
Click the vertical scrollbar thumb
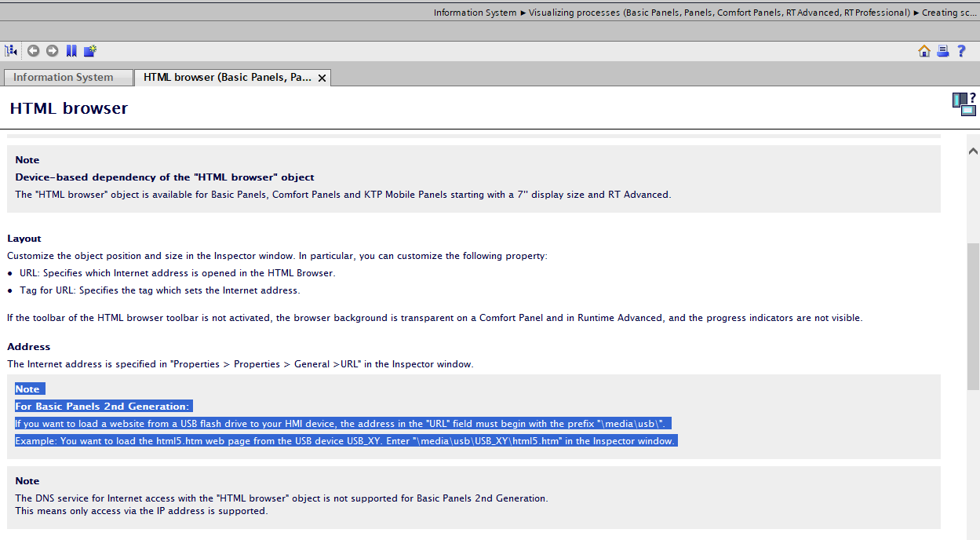tap(973, 316)
